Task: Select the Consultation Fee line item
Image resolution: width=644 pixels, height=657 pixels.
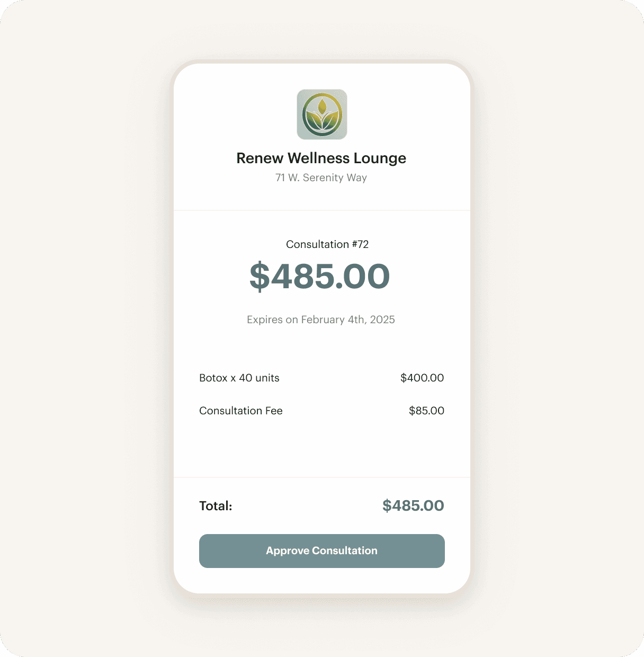Action: [241, 411]
